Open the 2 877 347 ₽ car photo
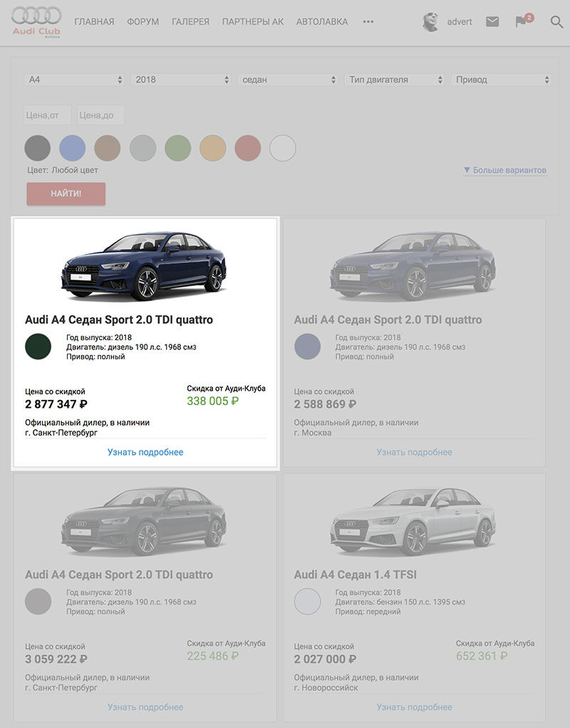Viewport: 570px width, 728px height. pos(144,265)
